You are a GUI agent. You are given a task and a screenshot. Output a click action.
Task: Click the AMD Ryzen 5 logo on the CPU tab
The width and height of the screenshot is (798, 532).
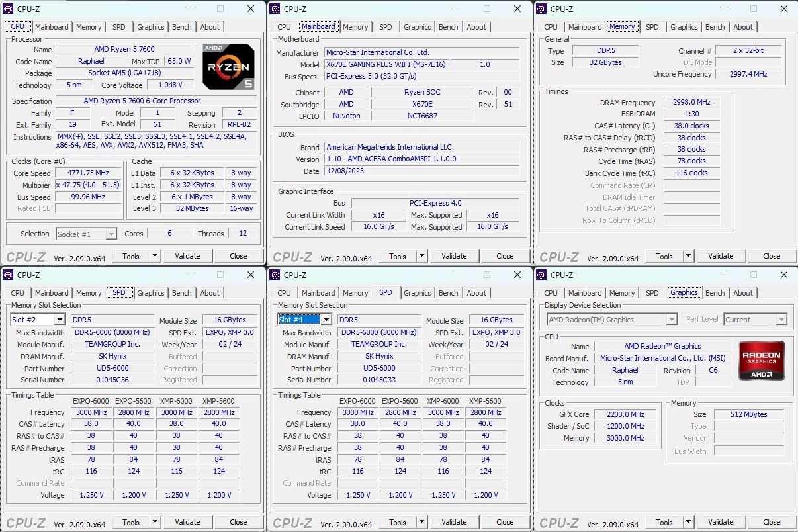coord(228,66)
